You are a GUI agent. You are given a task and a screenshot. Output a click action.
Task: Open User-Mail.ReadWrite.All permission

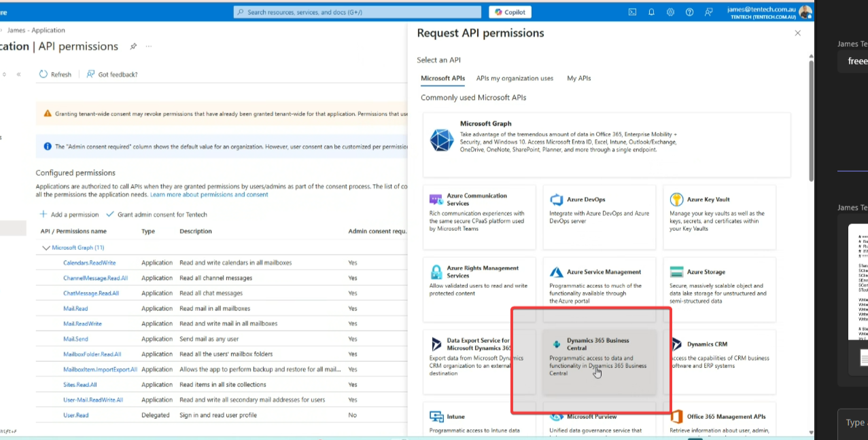(x=93, y=400)
